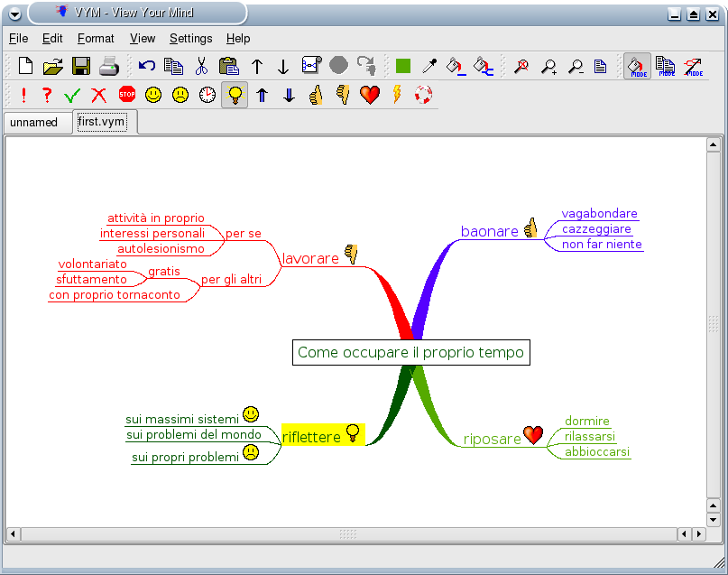The width and height of the screenshot is (728, 575).
Task: Open the window menu in the title bar
Action: (14, 13)
